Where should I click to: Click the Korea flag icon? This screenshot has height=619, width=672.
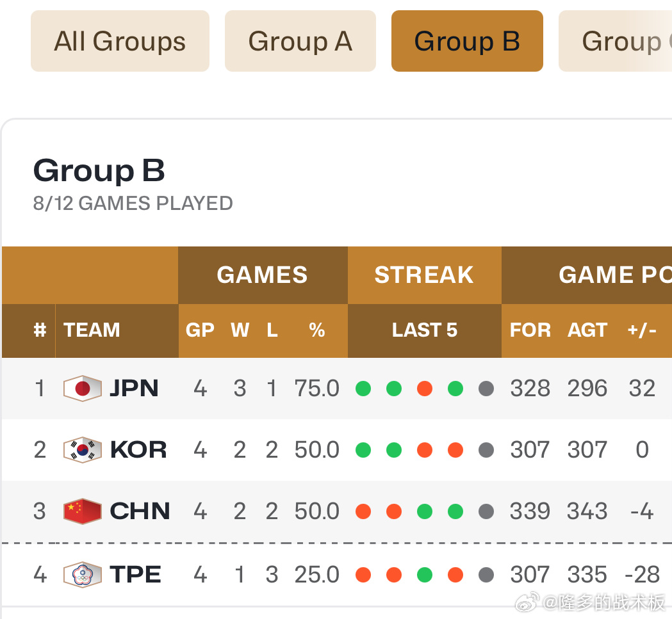click(x=83, y=450)
